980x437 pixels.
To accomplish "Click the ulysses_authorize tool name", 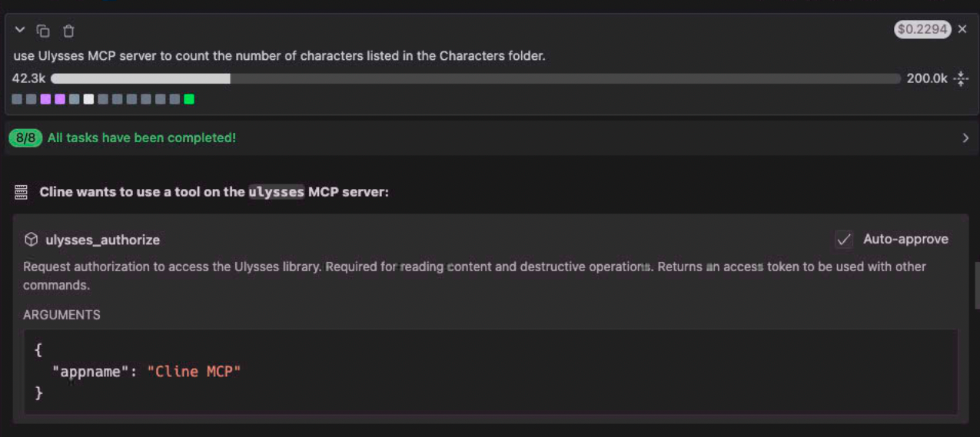I will point(103,240).
